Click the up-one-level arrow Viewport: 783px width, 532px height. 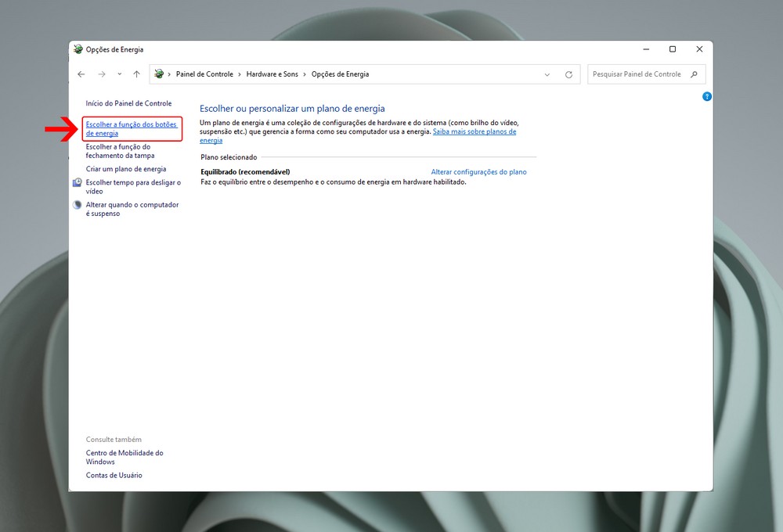tap(136, 74)
